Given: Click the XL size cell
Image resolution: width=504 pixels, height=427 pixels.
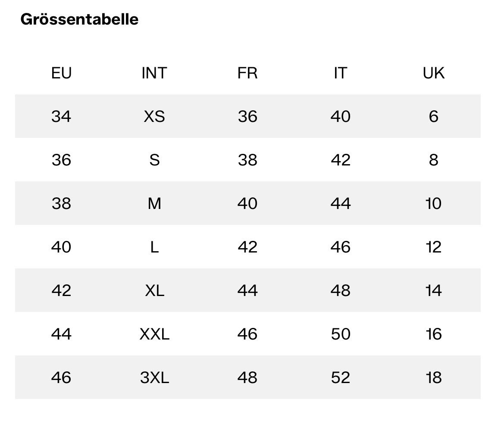Looking at the screenshot, I should [x=155, y=290].
